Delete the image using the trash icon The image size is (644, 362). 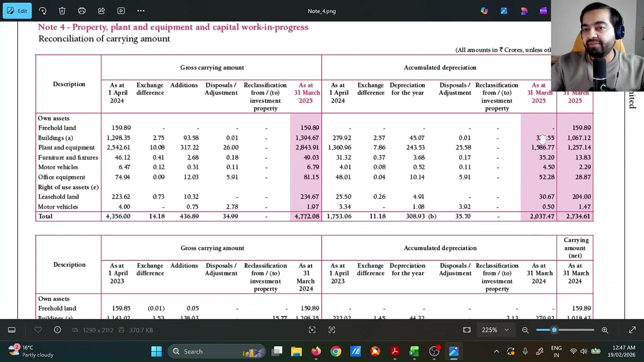tap(62, 11)
